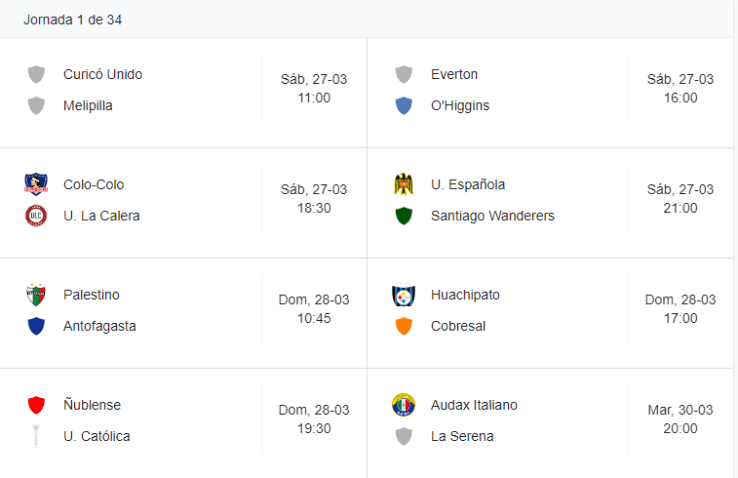
Task: Select the Sáb, 27-03 18:30 match time
Action: coord(314,199)
